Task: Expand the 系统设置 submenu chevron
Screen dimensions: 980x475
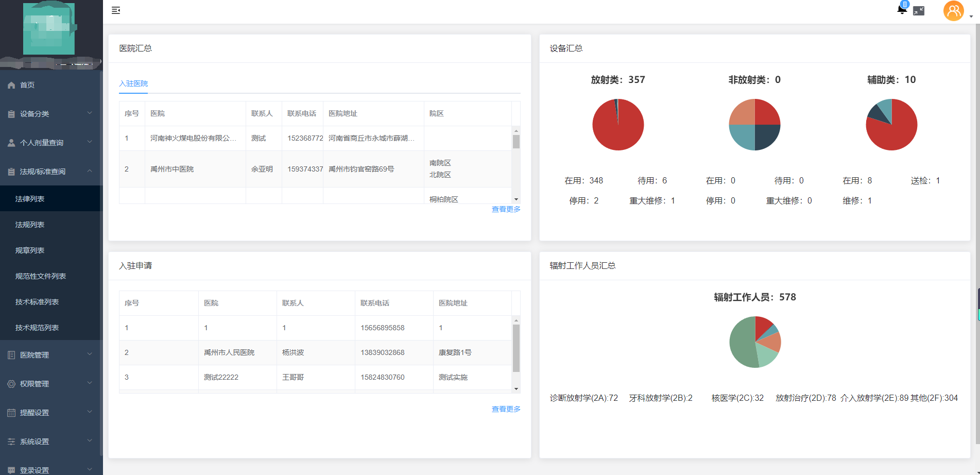Action: pyautogui.click(x=90, y=441)
